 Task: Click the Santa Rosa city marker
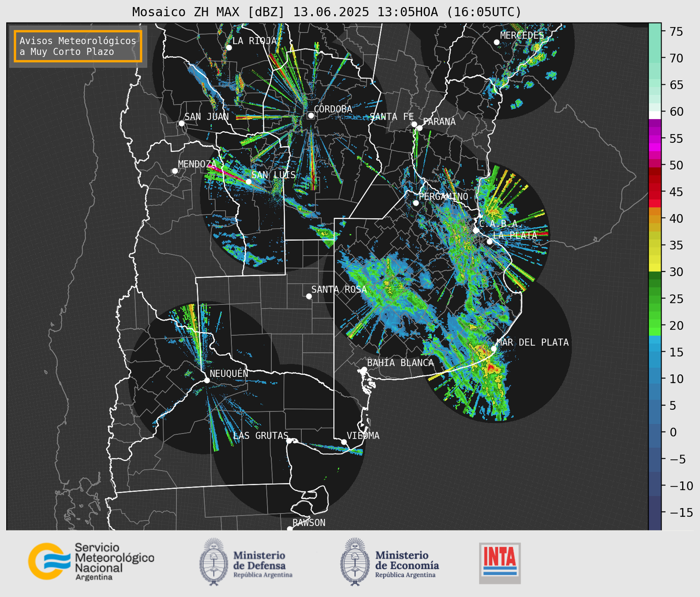(x=309, y=296)
